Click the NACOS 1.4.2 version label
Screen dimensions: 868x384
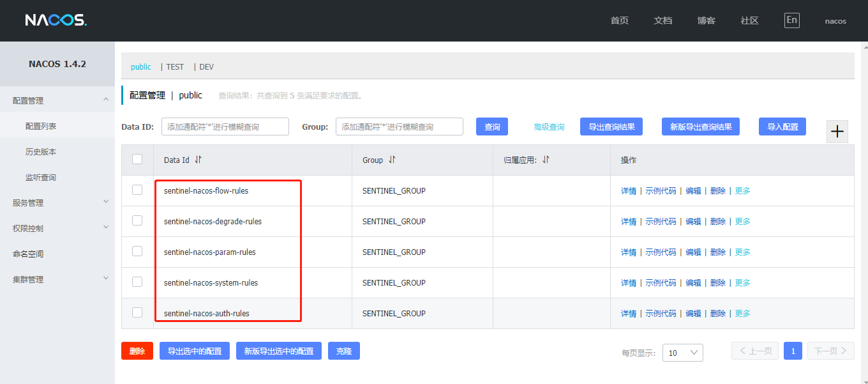57,64
